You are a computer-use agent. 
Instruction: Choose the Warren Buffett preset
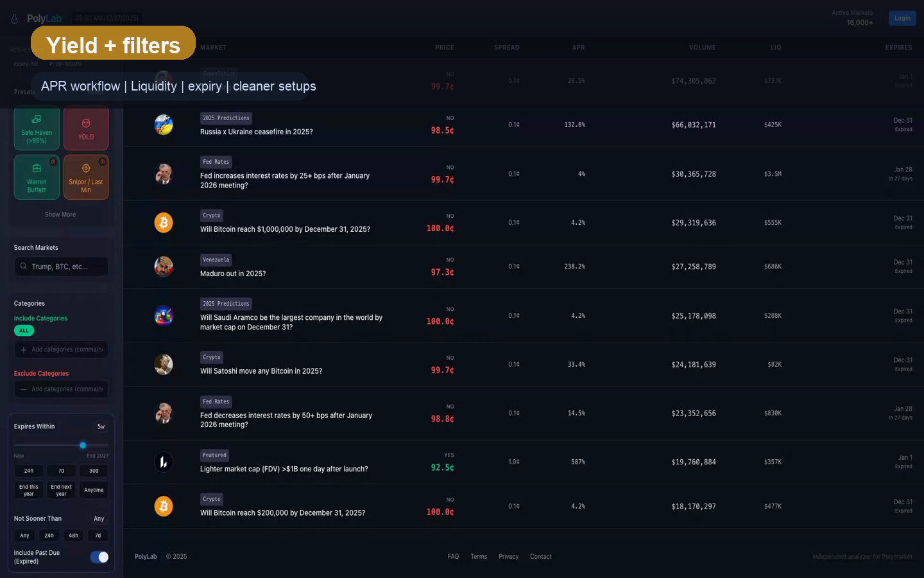(x=37, y=177)
